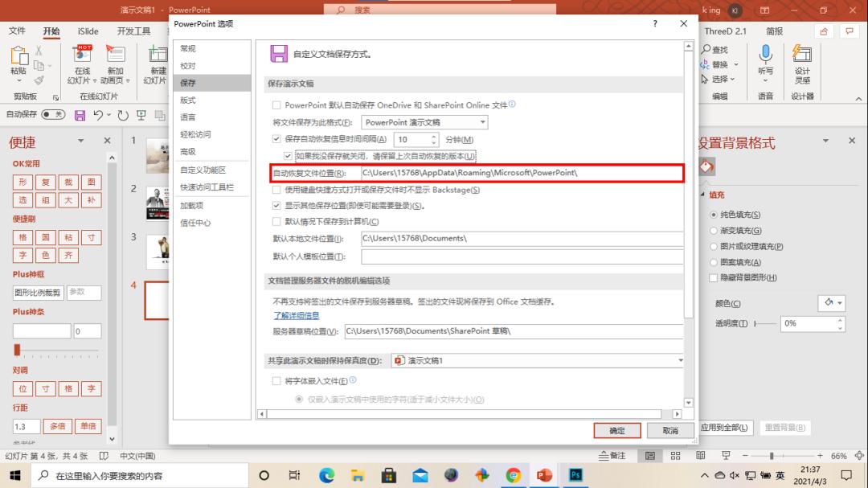
Task: Check 默认情况下保存到计算机
Action: click(276, 221)
